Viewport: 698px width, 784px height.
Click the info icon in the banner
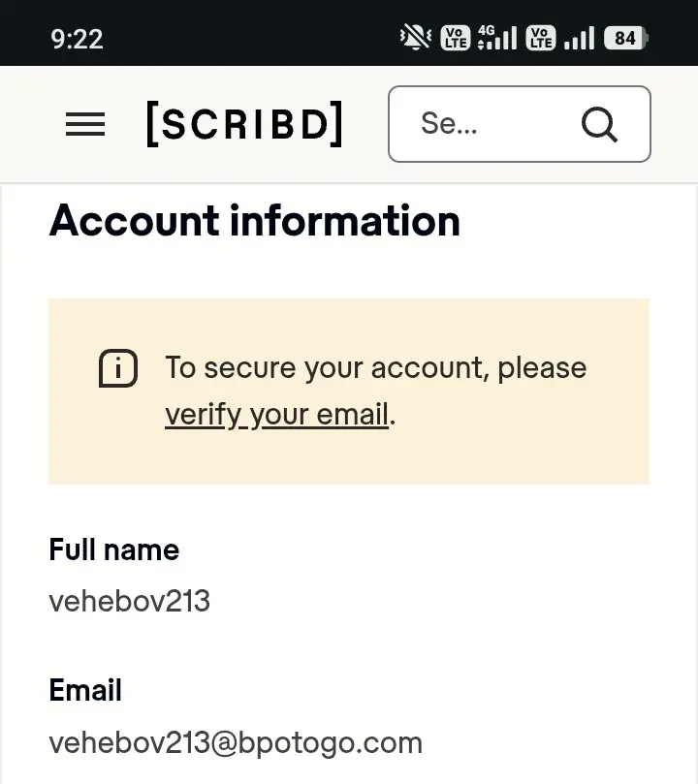pos(118,368)
